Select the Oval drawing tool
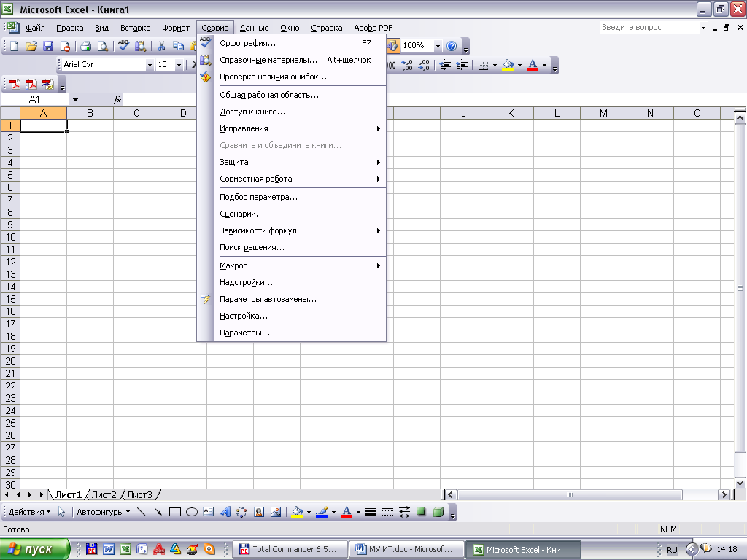The width and height of the screenshot is (747, 560). (192, 512)
